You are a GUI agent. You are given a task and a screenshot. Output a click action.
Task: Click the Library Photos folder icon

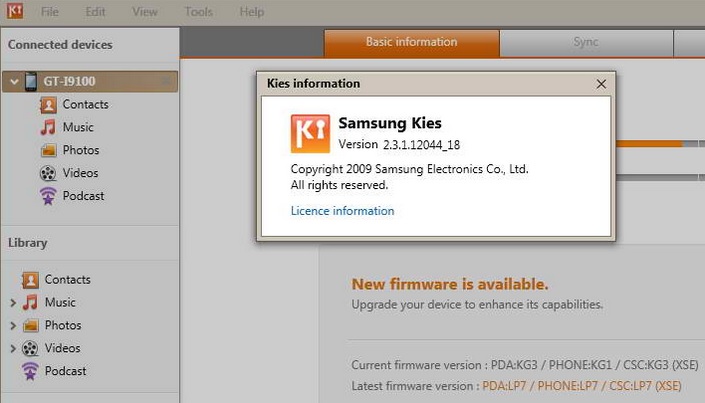coord(30,325)
